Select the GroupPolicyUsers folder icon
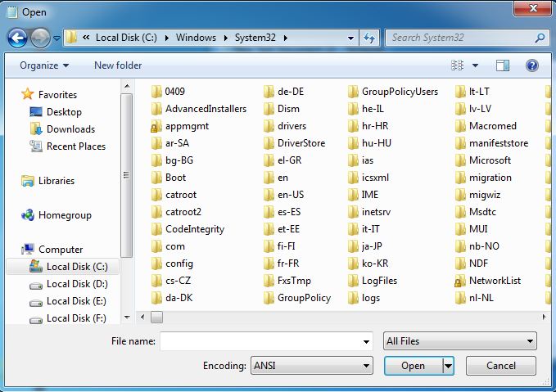Viewport: 556px width, 392px height. pyautogui.click(x=353, y=92)
